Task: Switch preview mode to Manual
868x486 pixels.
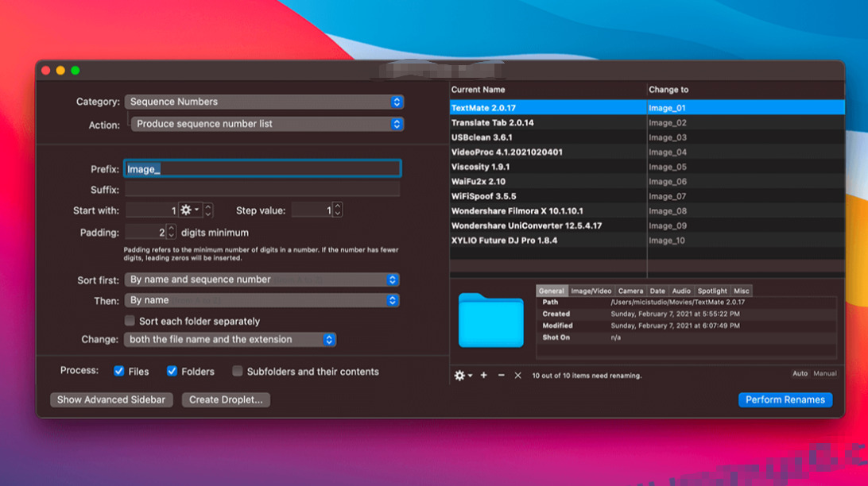Action: 824,373
